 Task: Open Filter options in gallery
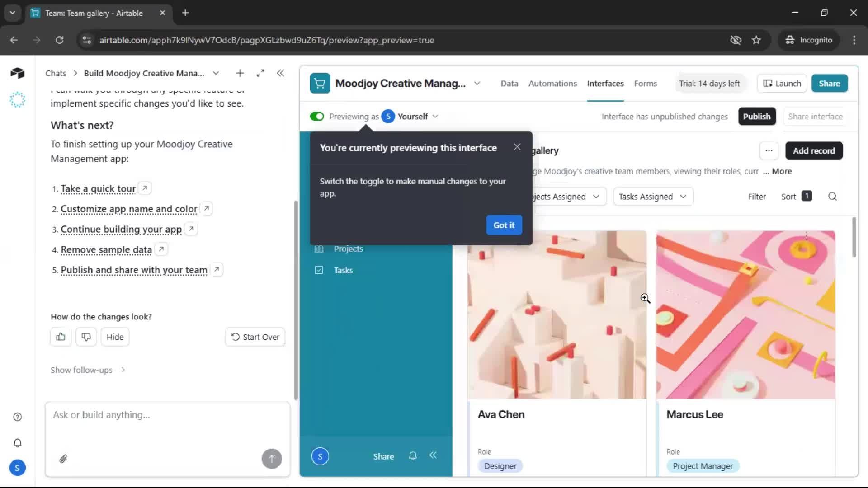tap(756, 197)
